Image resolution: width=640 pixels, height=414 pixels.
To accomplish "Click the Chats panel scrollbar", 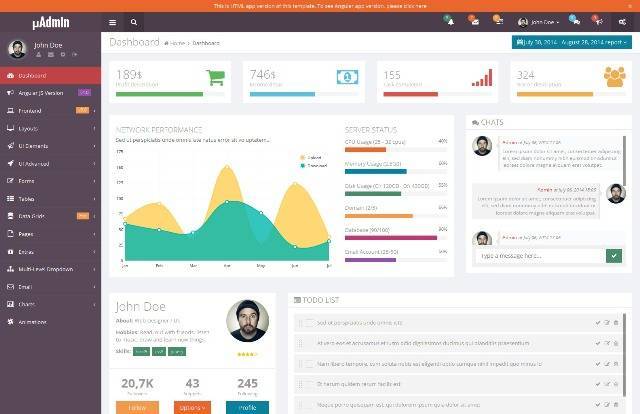I will [x=624, y=161].
